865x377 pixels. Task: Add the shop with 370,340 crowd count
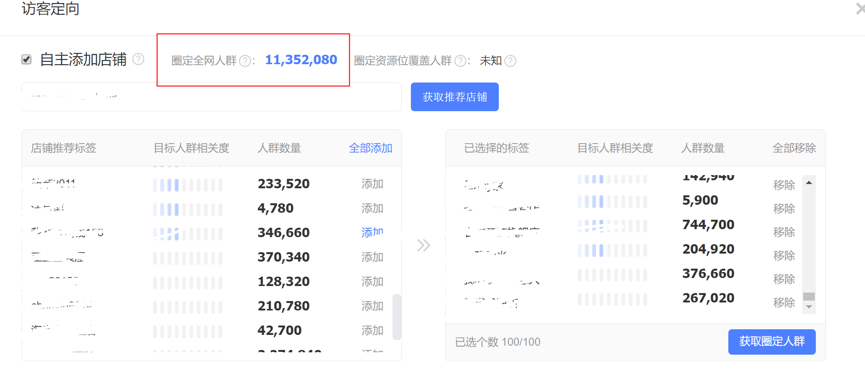372,257
